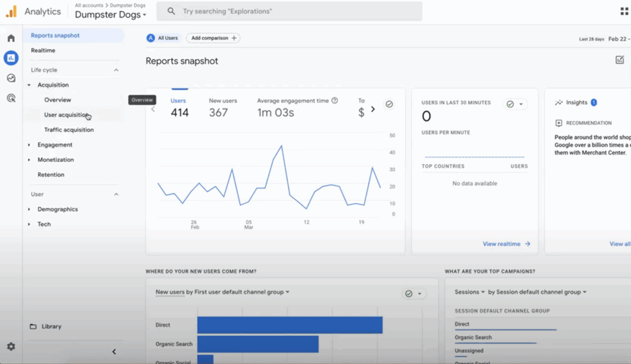Click the Google apps grid icon
The height and width of the screenshot is (364, 631).
(624, 11)
